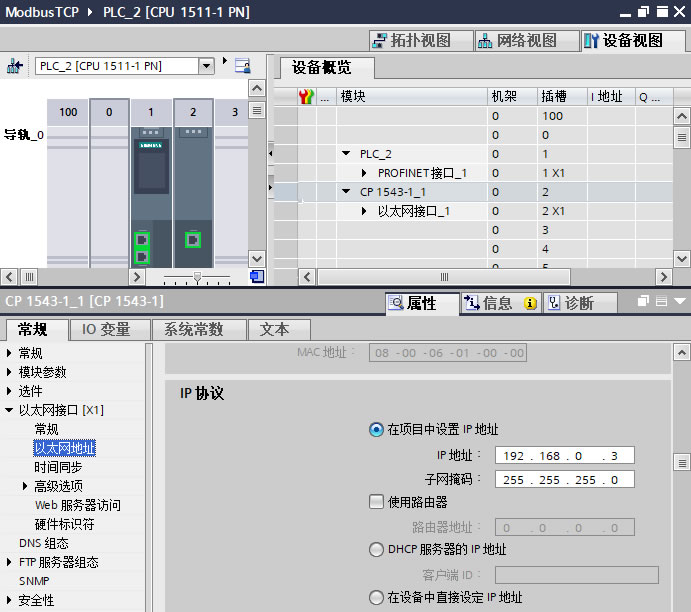Click the 模块 column header
Image resolution: width=691 pixels, height=612 pixels.
tap(412, 96)
